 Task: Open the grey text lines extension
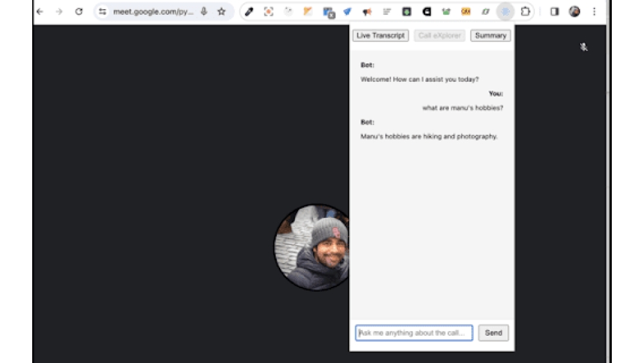pos(387,12)
